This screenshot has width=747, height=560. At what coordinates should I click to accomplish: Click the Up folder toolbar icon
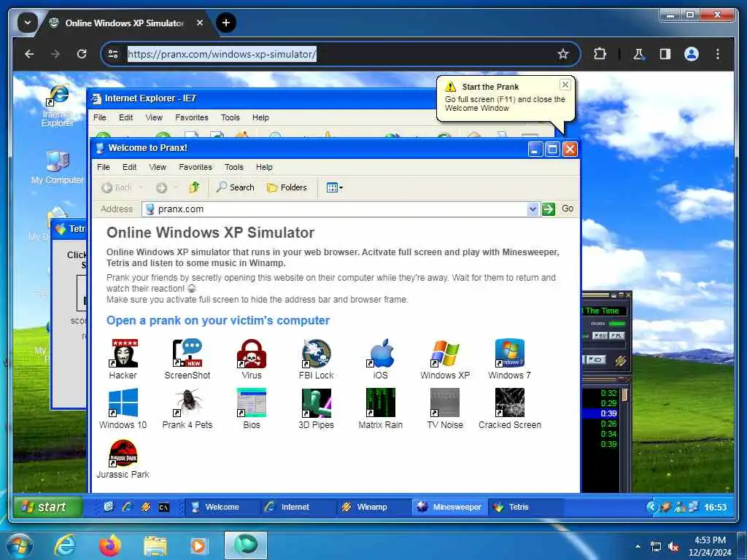coord(194,187)
